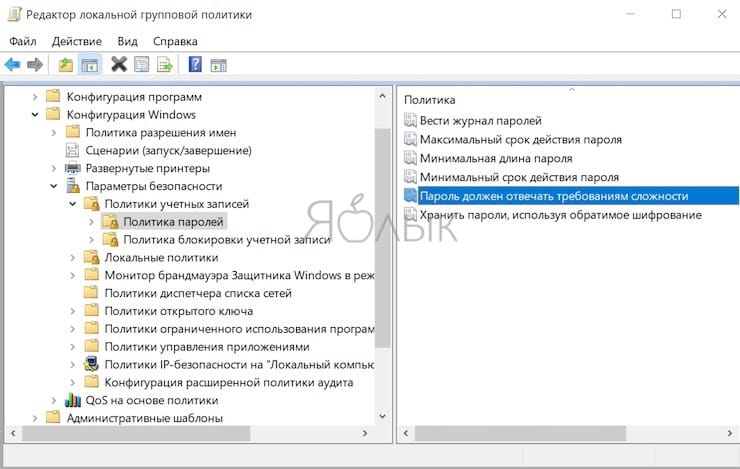Select Максимальный срок действия пароля policy
Image resolution: width=740 pixels, height=469 pixels.
(521, 139)
